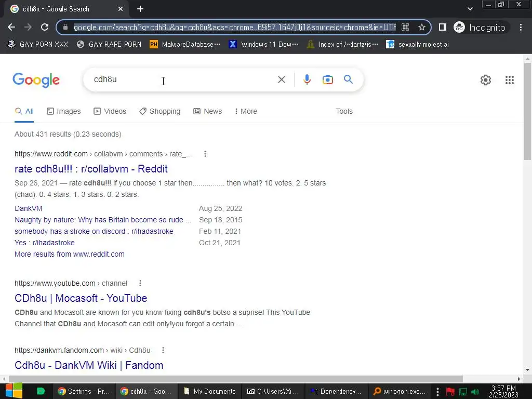Open a new browser tab
532x399 pixels.
(140, 9)
